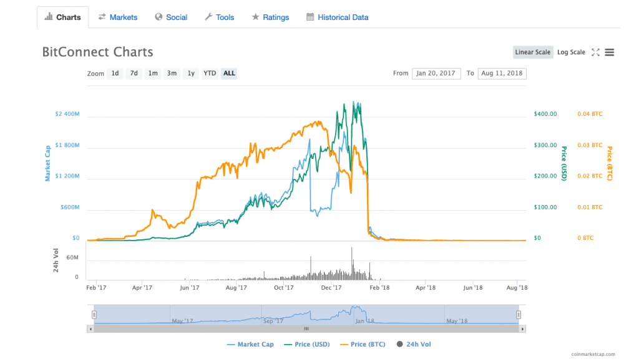639x364 pixels.
Task: Click the star icon next to Ratings
Action: 256,17
